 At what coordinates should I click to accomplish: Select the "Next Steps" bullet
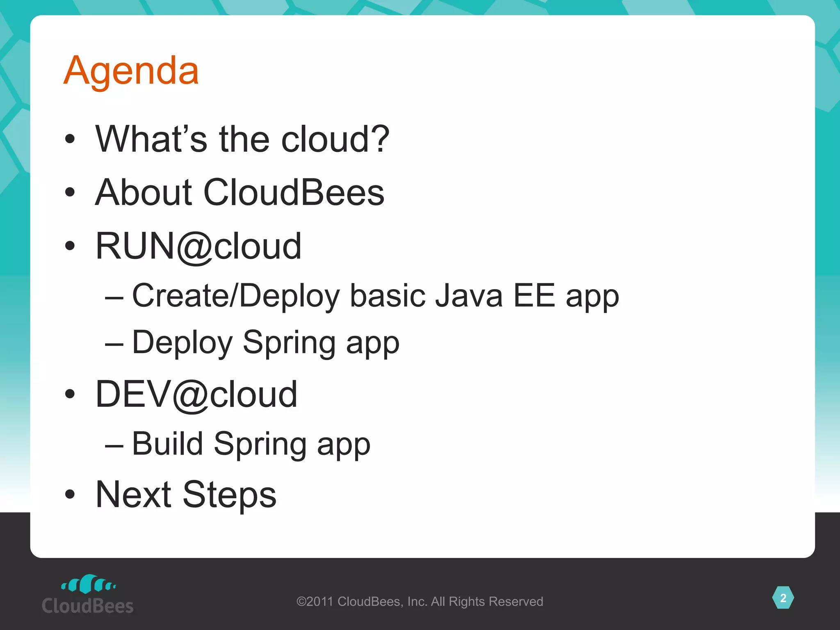(186, 495)
